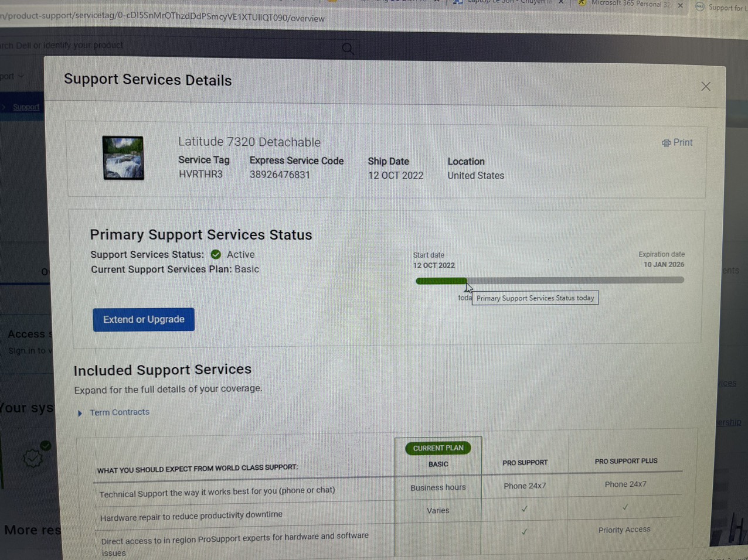The height and width of the screenshot is (560, 748).
Task: Open the dropdown chevron in the Dell navigation behind dialog
Action: tap(21, 76)
